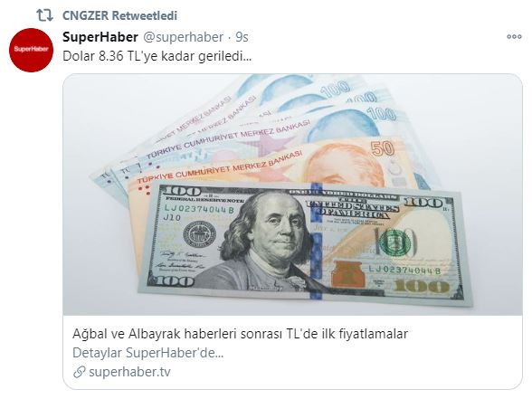
Task: Click the link card footer area
Action: click(x=292, y=352)
